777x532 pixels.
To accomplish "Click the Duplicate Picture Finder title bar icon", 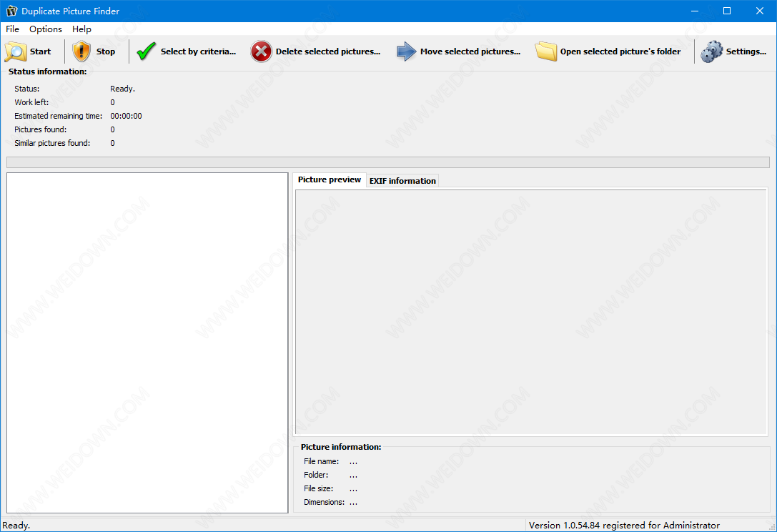I will click(x=11, y=11).
